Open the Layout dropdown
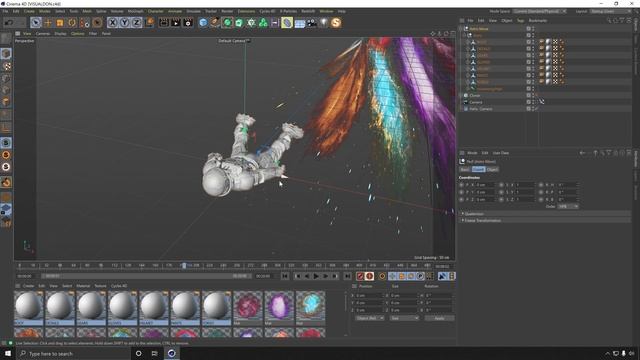The height and width of the screenshot is (360, 640). [609, 11]
